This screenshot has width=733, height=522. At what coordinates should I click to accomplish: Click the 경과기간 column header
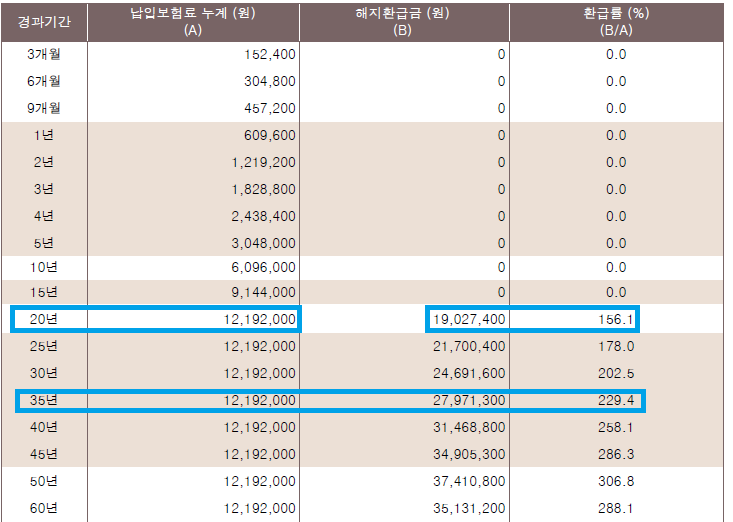click(x=44, y=21)
